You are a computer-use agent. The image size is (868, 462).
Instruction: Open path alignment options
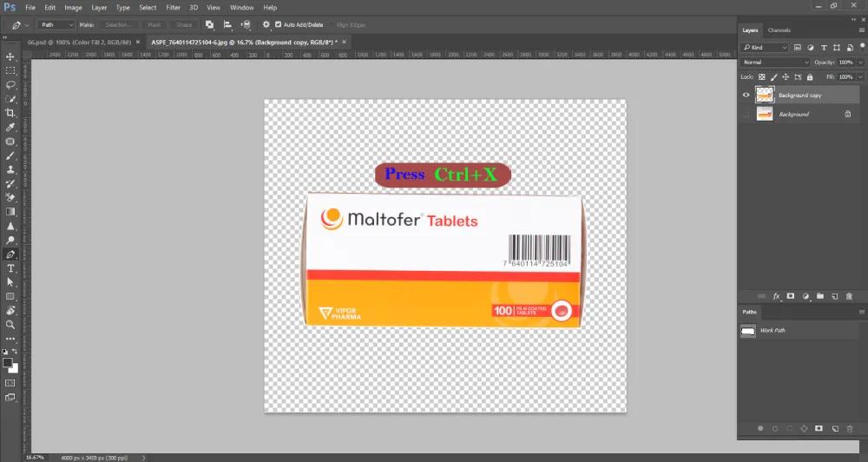227,24
